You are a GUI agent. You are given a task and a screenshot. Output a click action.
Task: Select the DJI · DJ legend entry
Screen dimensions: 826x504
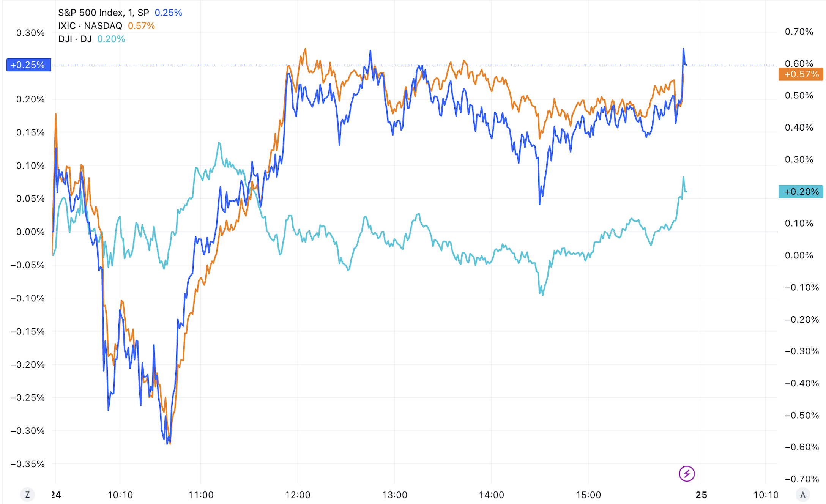tap(75, 39)
